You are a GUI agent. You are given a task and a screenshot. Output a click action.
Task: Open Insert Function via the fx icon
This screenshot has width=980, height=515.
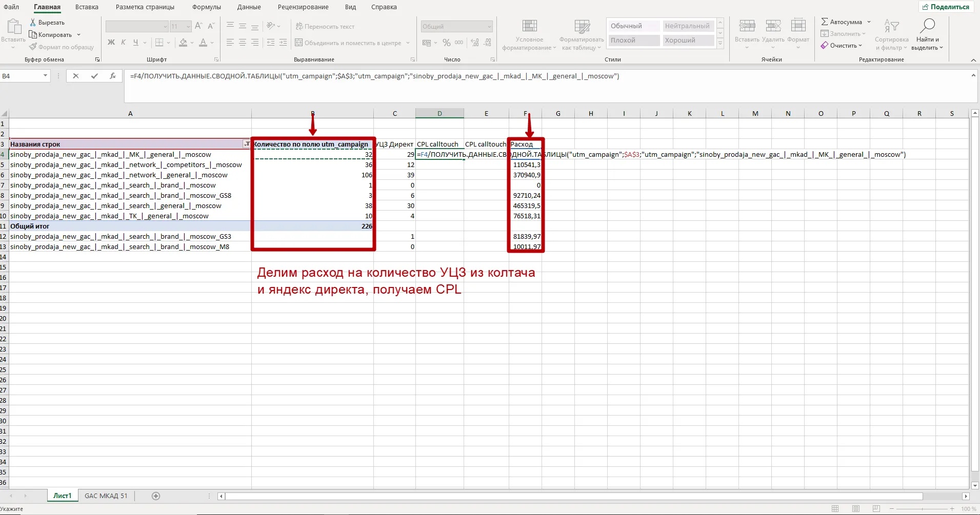tap(112, 76)
